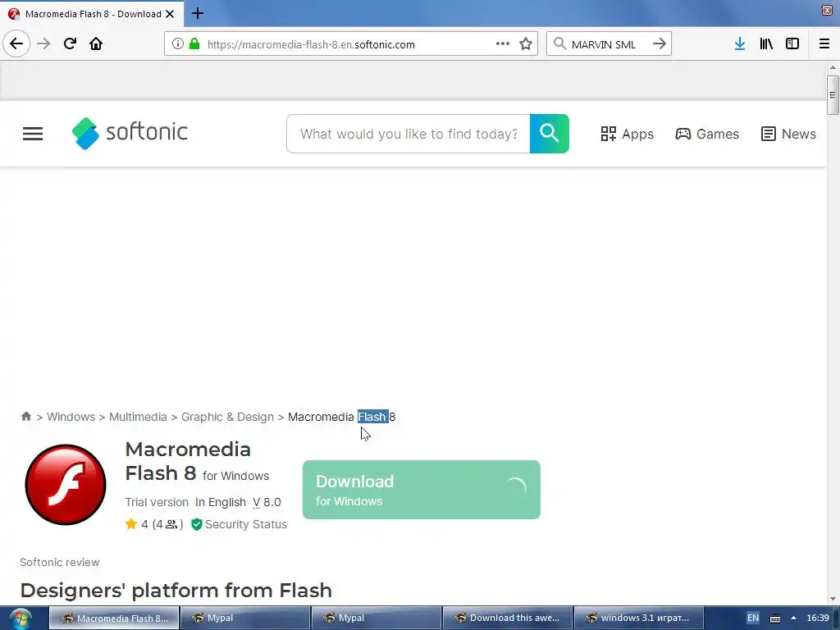Click the scrollbar up arrow
The width and height of the screenshot is (840, 630).
click(x=833, y=67)
